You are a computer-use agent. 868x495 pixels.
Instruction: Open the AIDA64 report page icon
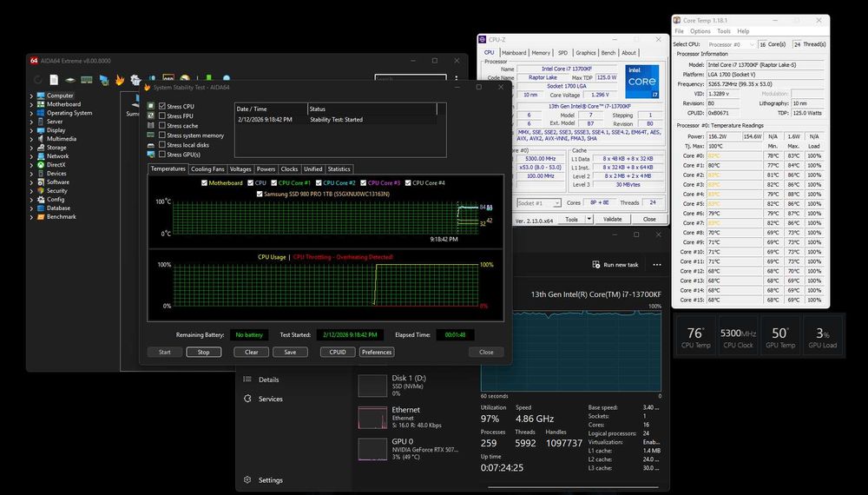coord(54,80)
